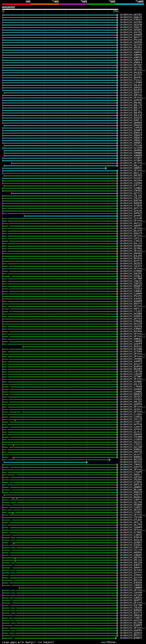Click the UniRef100_Q84VE1 label
This screenshot has width=146, height=644.
coord(131,77)
